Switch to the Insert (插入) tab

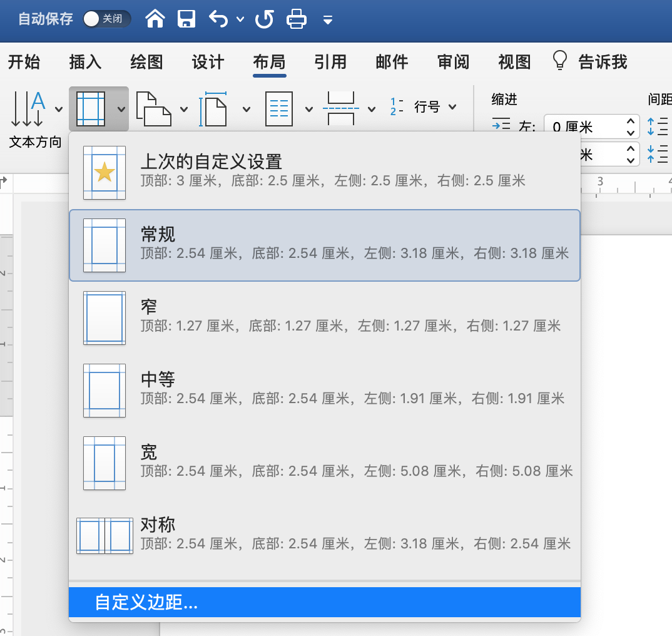coord(85,62)
